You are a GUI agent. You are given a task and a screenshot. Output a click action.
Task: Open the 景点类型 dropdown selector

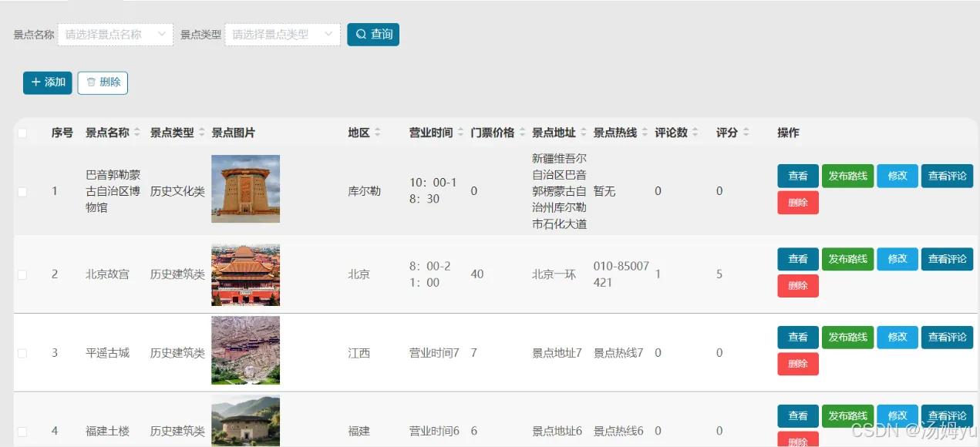click(282, 34)
